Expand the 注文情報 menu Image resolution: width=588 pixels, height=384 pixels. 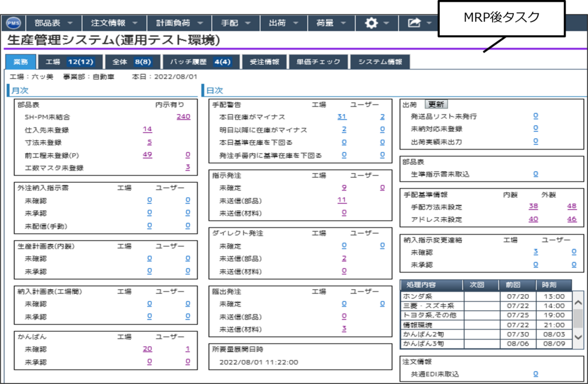[x=114, y=23]
